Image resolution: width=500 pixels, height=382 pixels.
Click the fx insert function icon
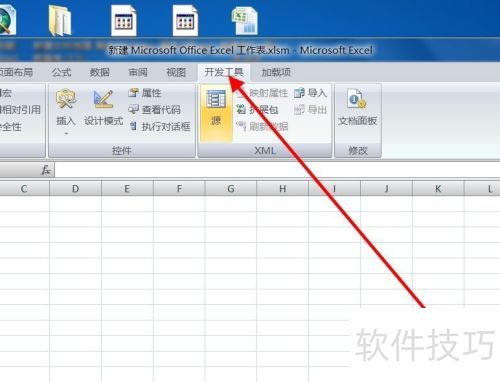(x=46, y=170)
